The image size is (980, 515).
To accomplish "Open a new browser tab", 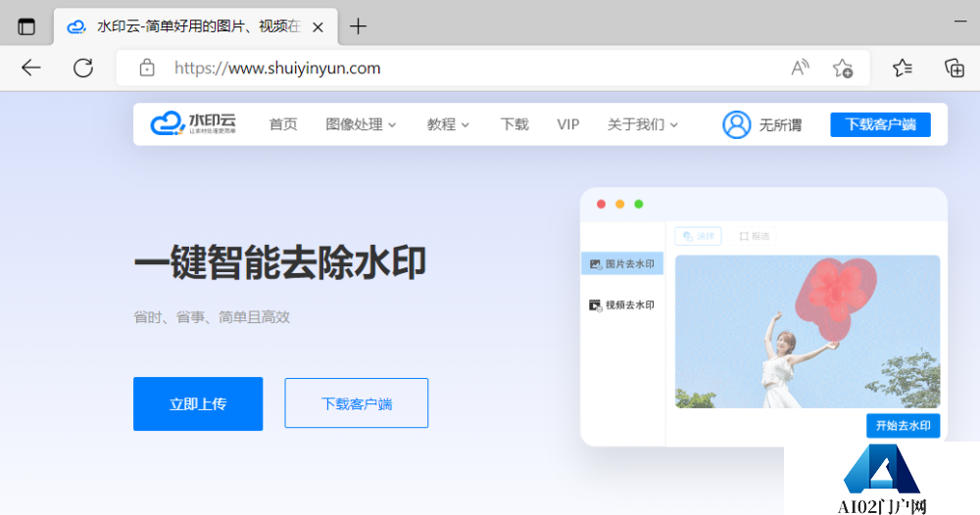I will point(358,26).
